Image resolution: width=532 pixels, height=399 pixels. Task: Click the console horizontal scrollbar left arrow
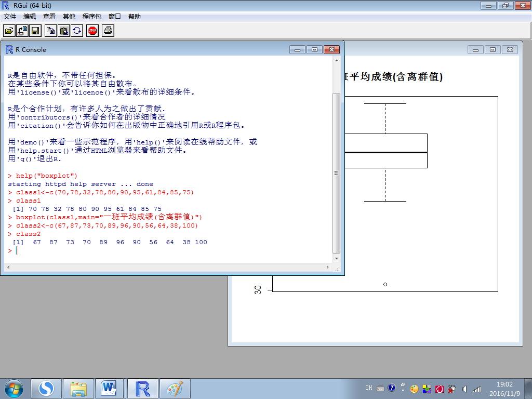pos(8,267)
